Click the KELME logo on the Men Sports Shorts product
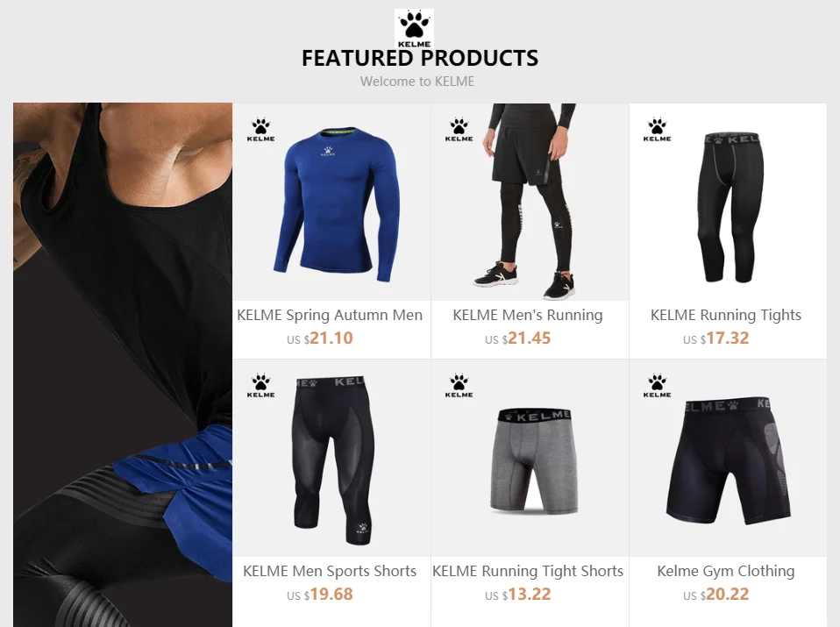This screenshot has height=627, width=840. (x=261, y=386)
